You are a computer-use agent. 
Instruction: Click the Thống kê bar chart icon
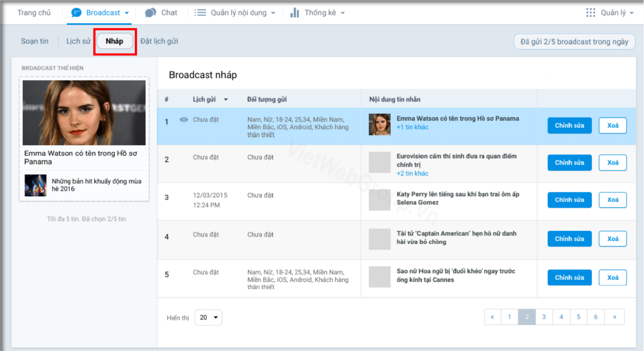295,13
